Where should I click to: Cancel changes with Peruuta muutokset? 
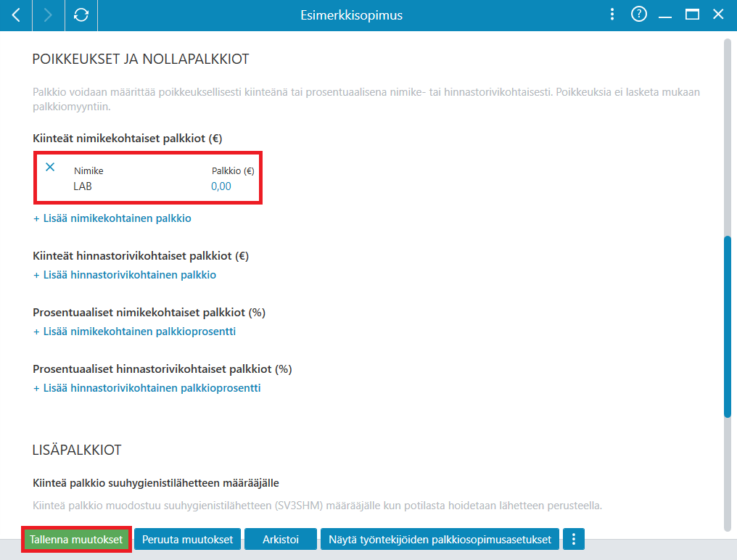coord(188,539)
